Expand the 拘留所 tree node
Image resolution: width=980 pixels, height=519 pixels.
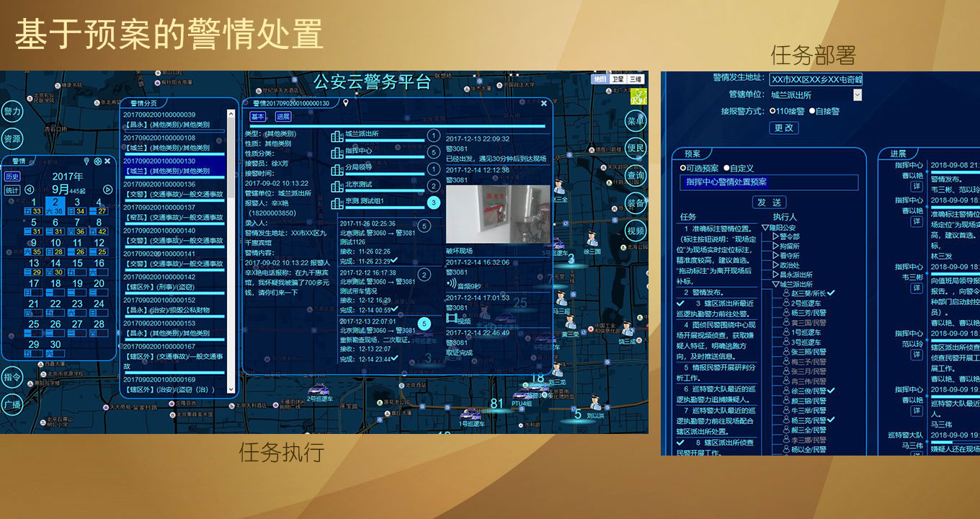[x=775, y=246]
